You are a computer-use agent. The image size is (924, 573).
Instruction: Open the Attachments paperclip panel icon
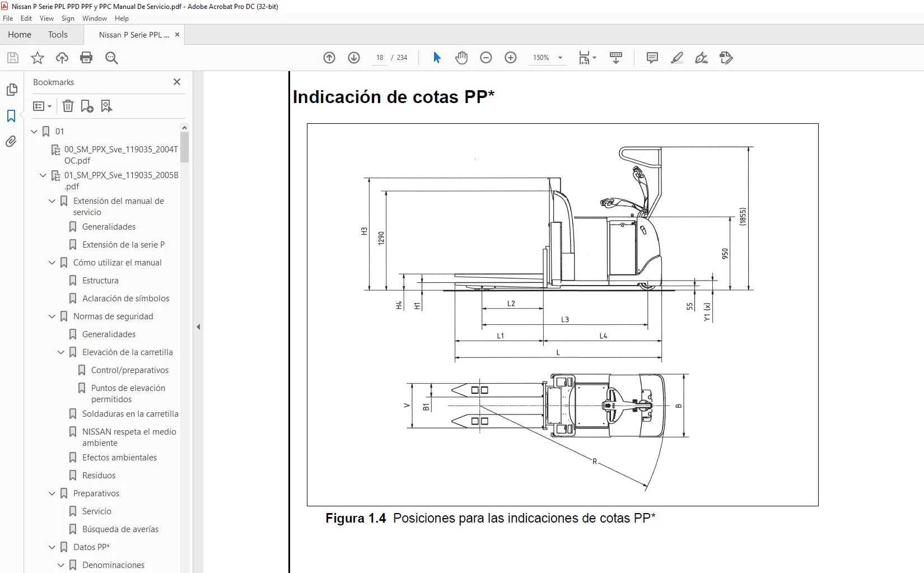pyautogui.click(x=11, y=142)
